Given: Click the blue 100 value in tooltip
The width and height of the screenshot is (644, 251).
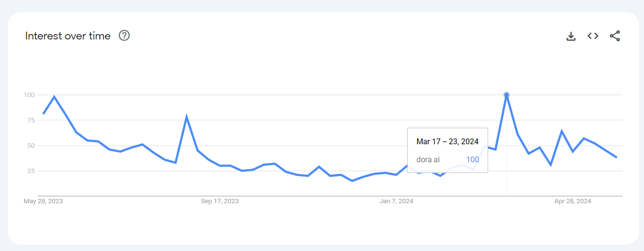Looking at the screenshot, I should pyautogui.click(x=473, y=159).
